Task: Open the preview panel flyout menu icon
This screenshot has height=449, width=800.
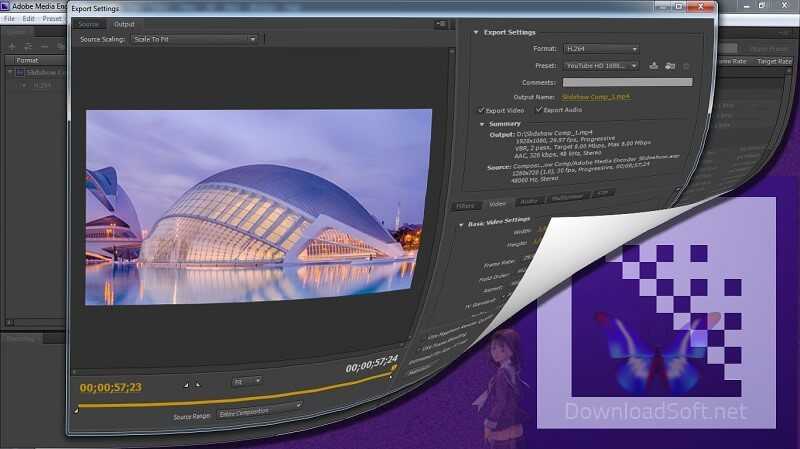Action: click(x=441, y=24)
